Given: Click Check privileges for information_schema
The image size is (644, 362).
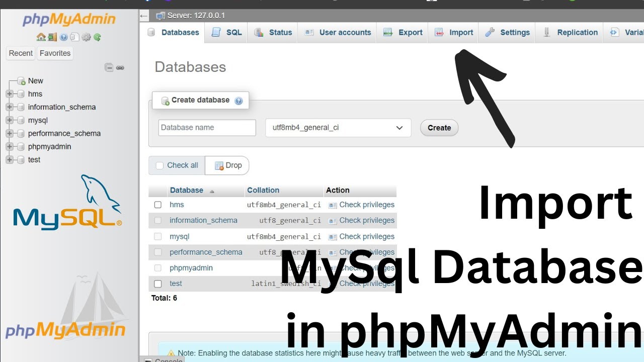Looking at the screenshot, I should 361,220.
